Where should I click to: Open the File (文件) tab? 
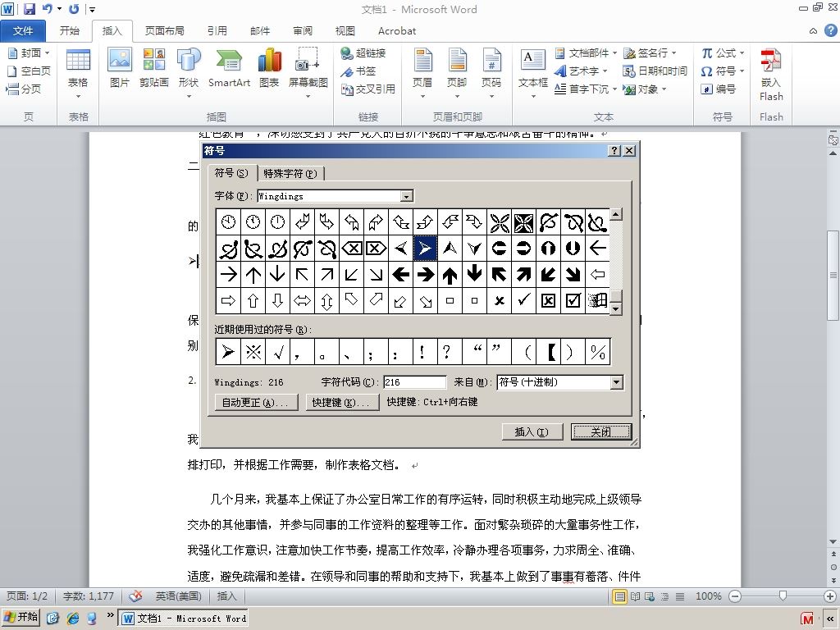pos(23,31)
